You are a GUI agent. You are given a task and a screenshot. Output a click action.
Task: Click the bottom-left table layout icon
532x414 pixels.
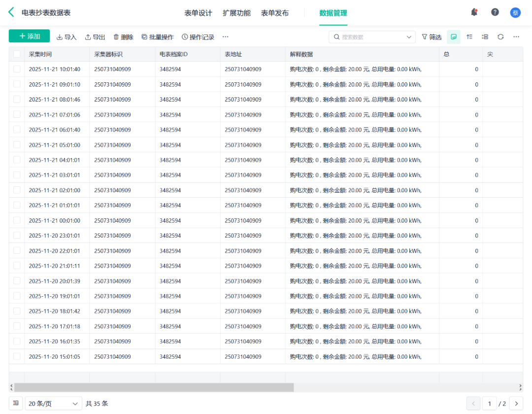(16, 403)
